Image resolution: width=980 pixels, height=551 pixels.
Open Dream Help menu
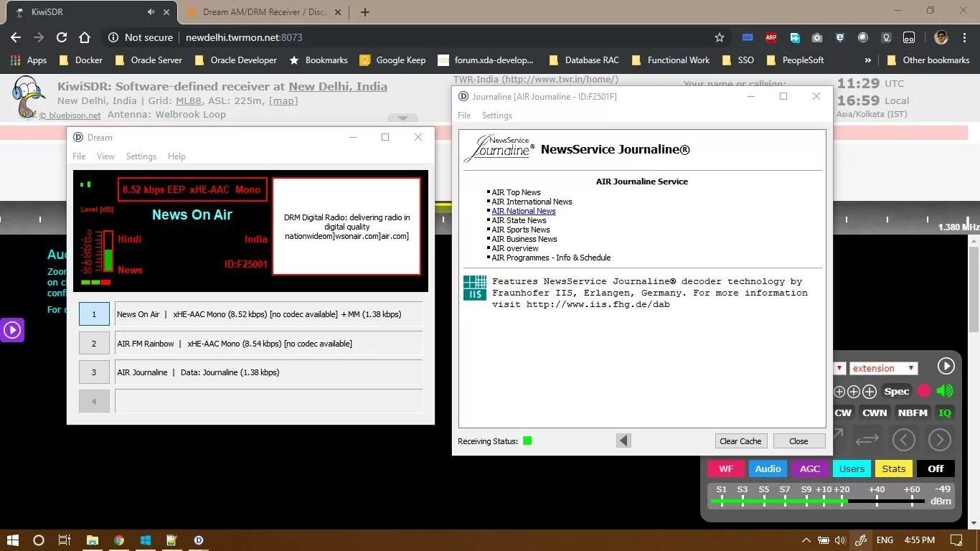pos(176,156)
